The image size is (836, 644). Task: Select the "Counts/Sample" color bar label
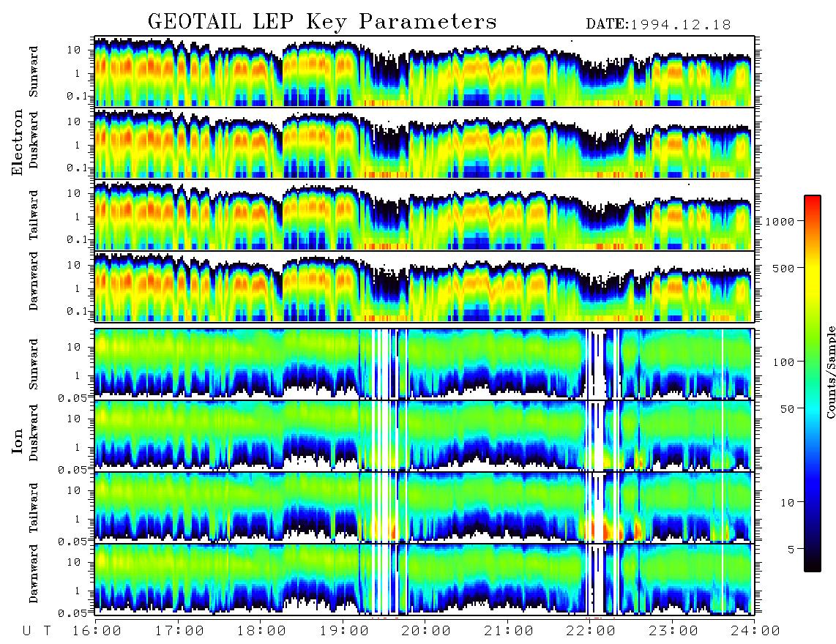pos(830,372)
